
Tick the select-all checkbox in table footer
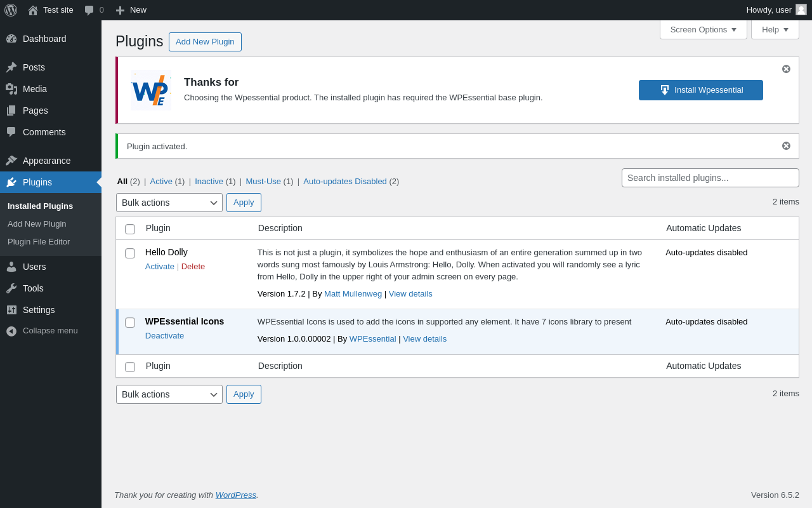click(x=130, y=367)
